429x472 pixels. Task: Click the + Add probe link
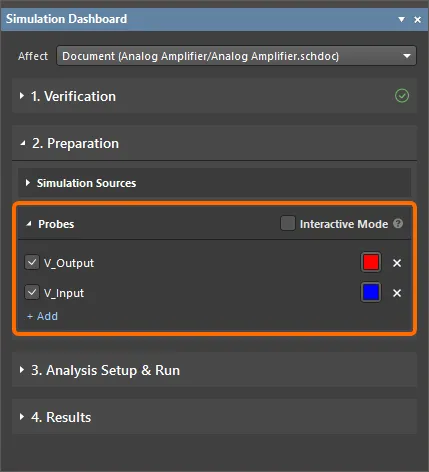pyautogui.click(x=42, y=316)
